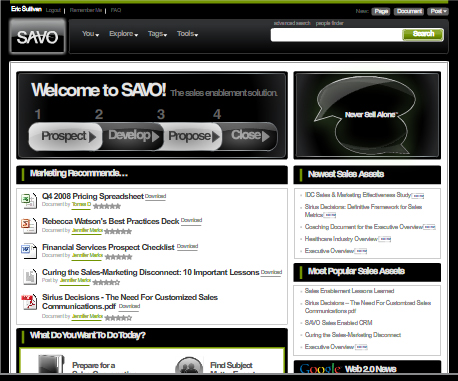This screenshot has height=381, width=458.
Task: Open Curing the Sales-Marketing Disconnect in Most Popular
Action: coord(353,335)
